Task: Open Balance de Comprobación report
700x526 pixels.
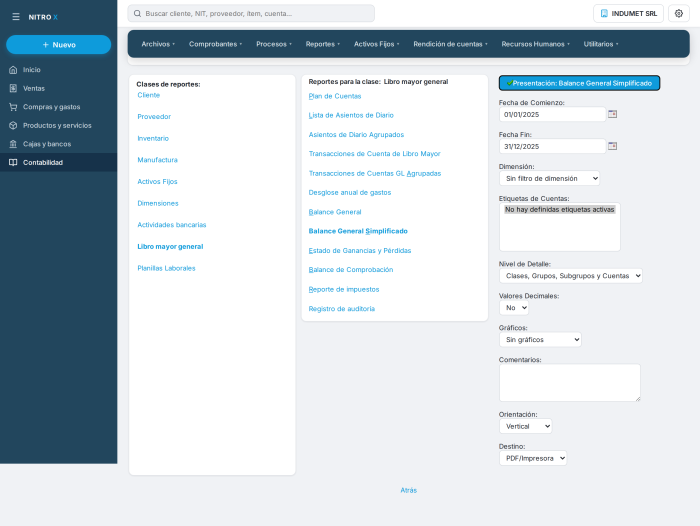Action: point(351,270)
